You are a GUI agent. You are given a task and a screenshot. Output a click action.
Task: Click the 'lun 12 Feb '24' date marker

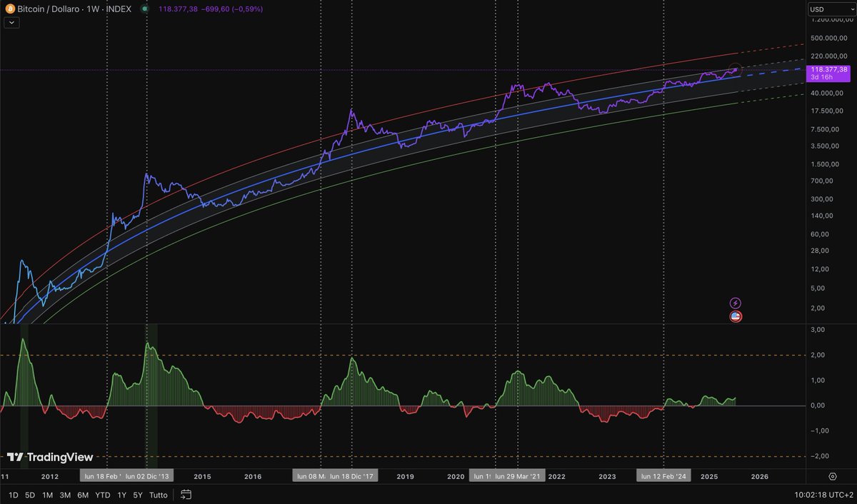(664, 476)
